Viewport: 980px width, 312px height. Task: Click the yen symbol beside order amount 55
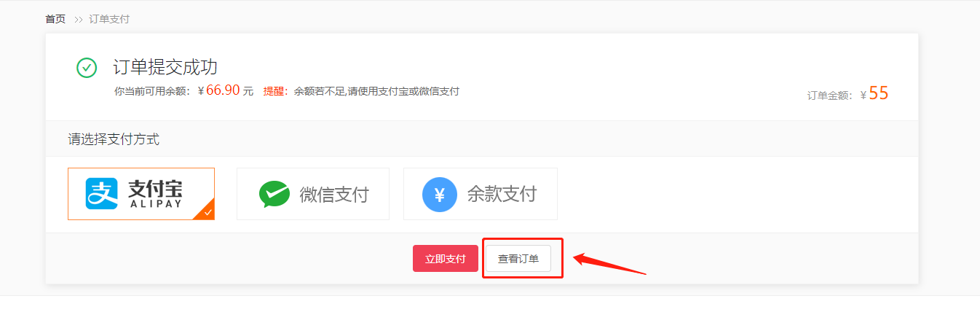click(864, 95)
